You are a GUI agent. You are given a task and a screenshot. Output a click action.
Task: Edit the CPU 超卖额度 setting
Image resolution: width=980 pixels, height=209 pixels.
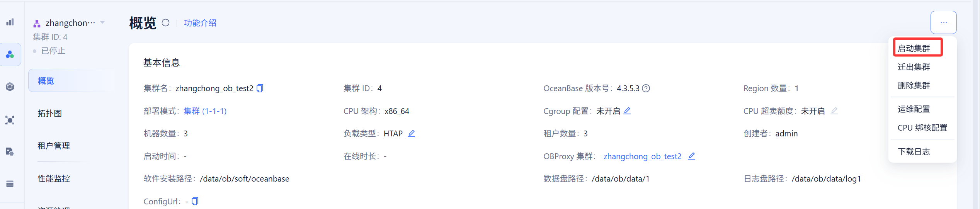834,111
